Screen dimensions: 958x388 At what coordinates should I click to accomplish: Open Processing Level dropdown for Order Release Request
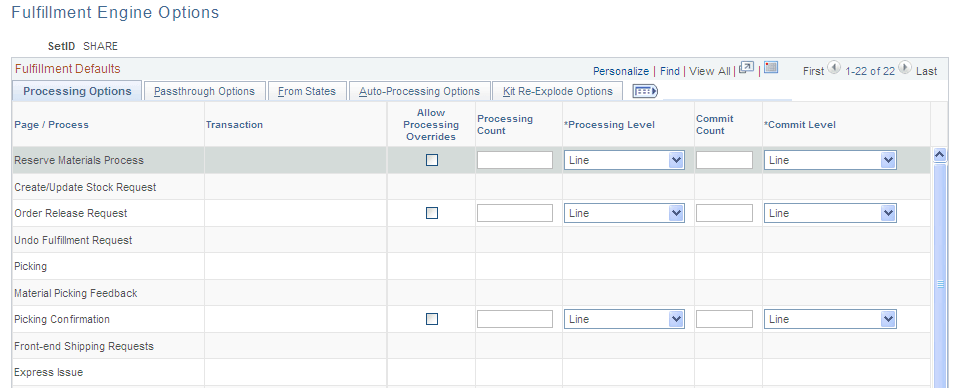tap(624, 213)
